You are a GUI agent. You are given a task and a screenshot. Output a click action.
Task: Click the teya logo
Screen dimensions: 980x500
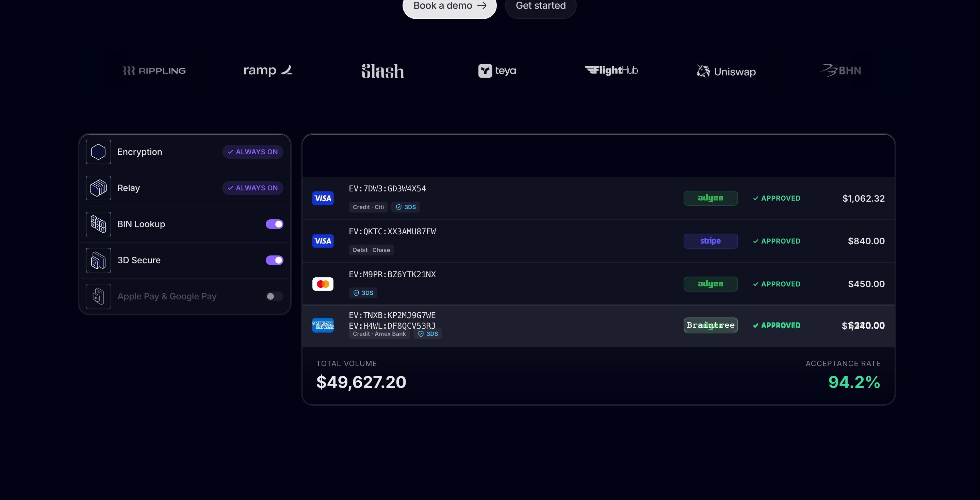[x=497, y=71]
